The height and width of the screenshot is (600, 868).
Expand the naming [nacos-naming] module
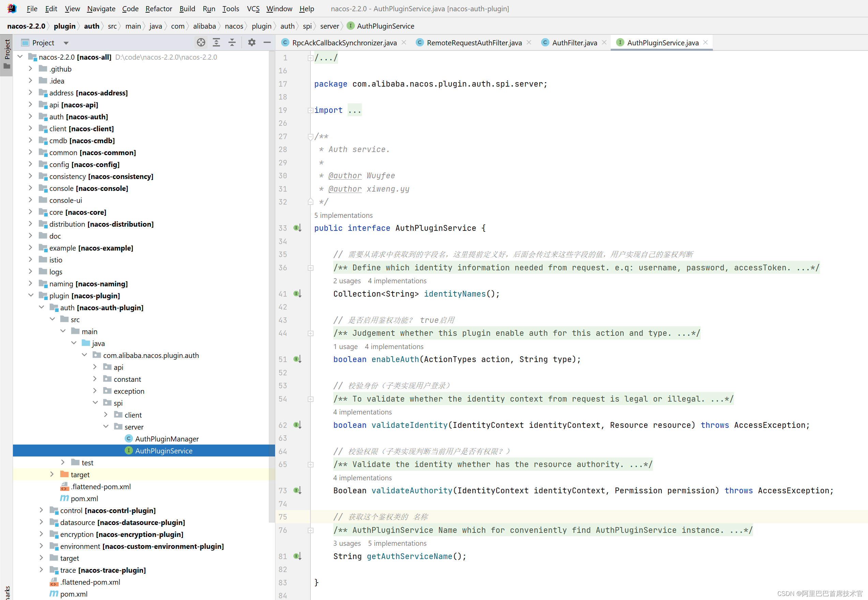pyautogui.click(x=30, y=283)
